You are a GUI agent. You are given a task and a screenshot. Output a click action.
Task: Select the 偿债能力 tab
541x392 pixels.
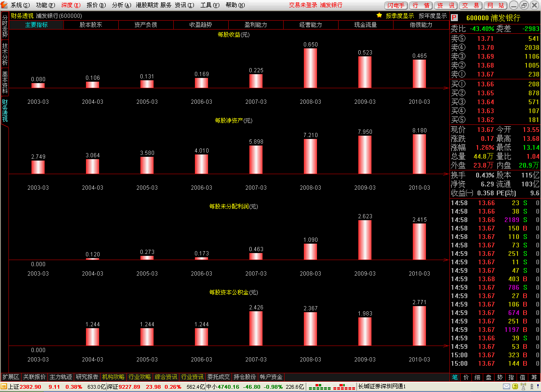[421, 25]
